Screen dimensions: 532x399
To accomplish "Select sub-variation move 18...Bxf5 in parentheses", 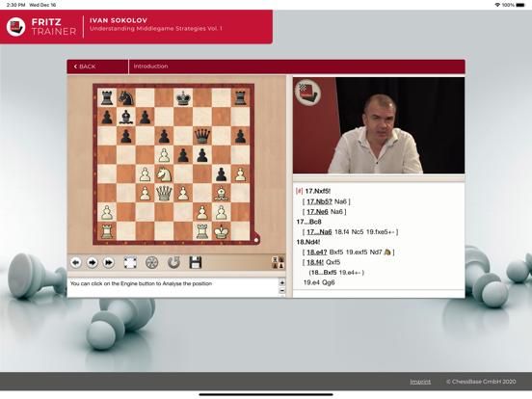I will tap(323, 273).
